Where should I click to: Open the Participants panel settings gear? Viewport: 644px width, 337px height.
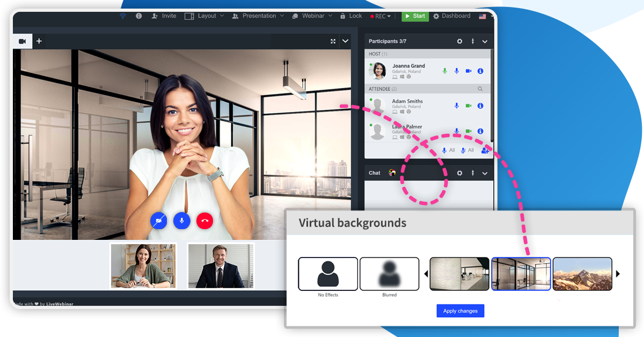pos(459,41)
